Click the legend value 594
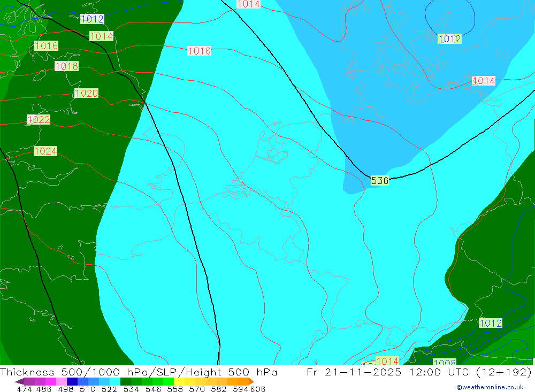The height and width of the screenshot is (392, 535). 241,389
